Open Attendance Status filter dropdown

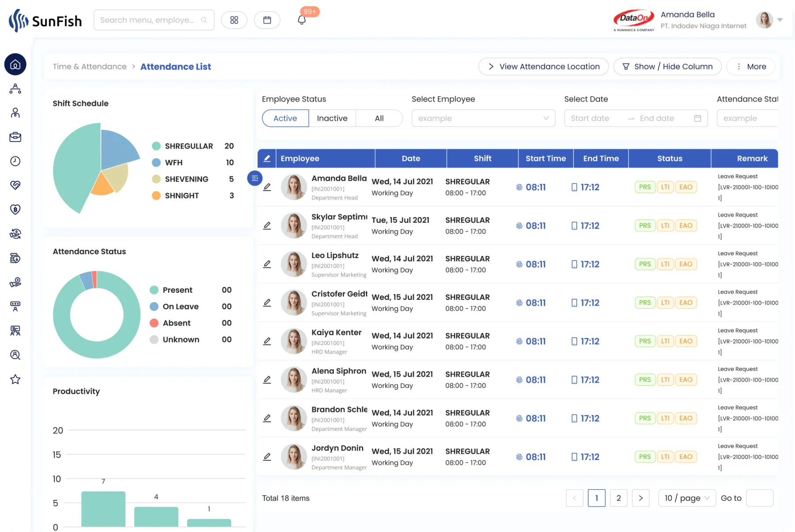747,118
